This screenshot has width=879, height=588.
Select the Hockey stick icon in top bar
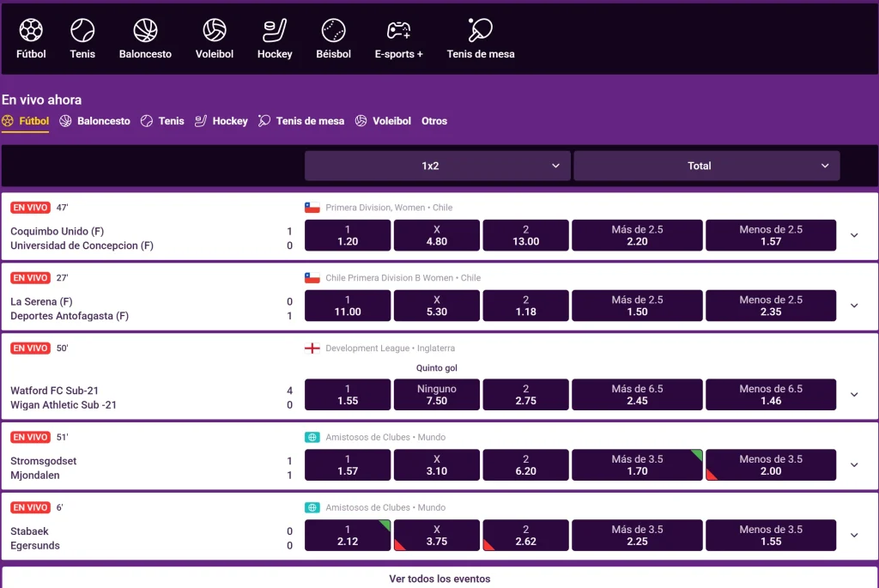[x=275, y=31]
